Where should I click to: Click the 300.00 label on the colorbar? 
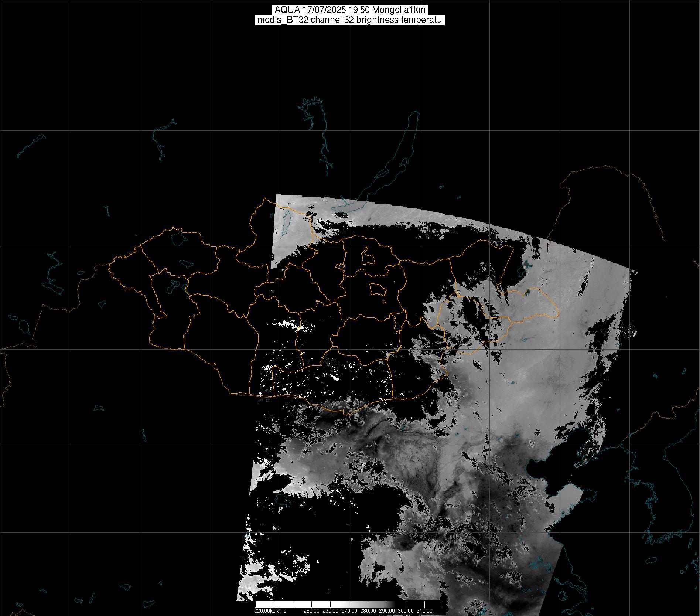[x=406, y=610]
